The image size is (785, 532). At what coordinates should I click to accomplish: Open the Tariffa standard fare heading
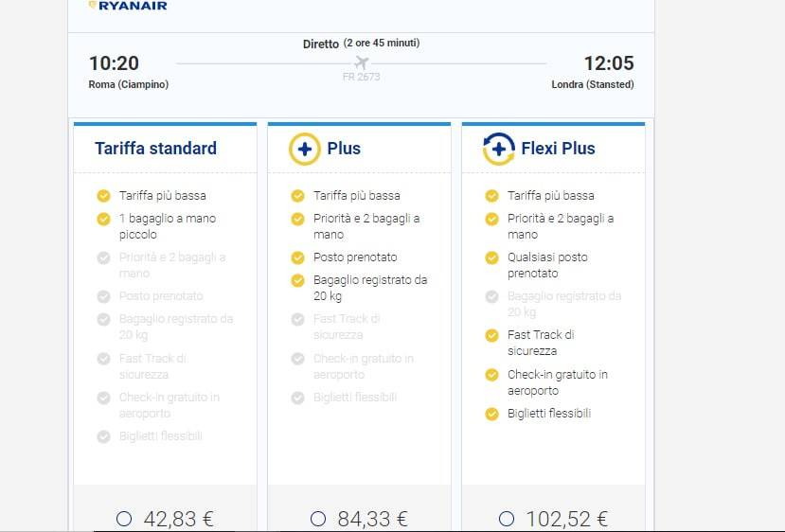click(155, 149)
